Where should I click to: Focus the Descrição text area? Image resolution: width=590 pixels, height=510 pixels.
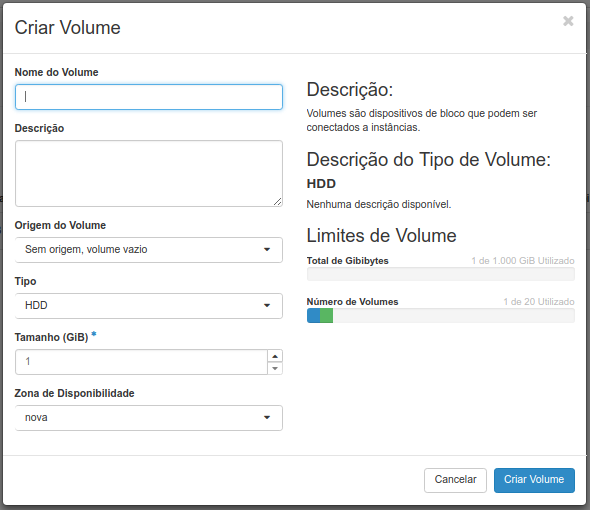[x=149, y=174]
